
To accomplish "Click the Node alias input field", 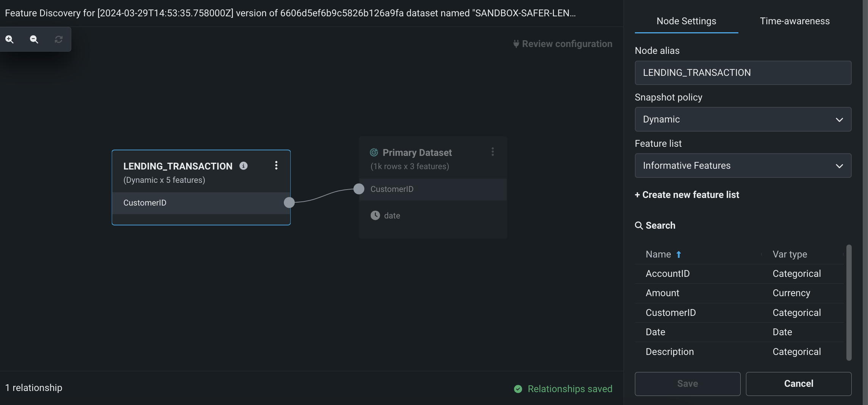I will 743,73.
